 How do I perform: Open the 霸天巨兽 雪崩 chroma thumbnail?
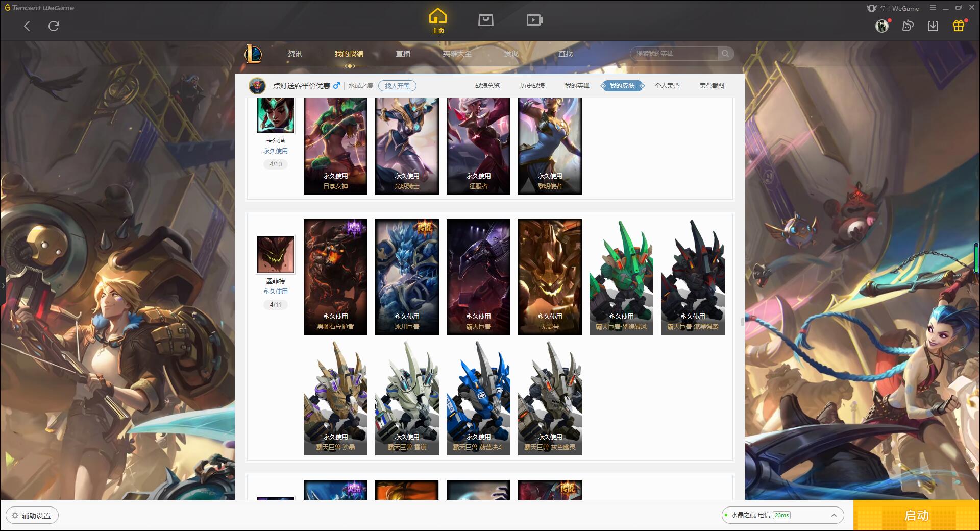407,397
